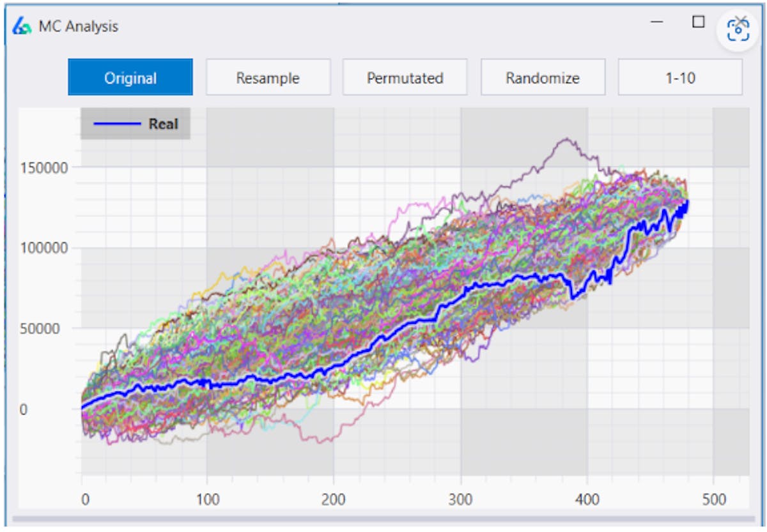This screenshot has height=532, width=767.
Task: Minimize the MC Analysis window
Action: click(x=656, y=22)
